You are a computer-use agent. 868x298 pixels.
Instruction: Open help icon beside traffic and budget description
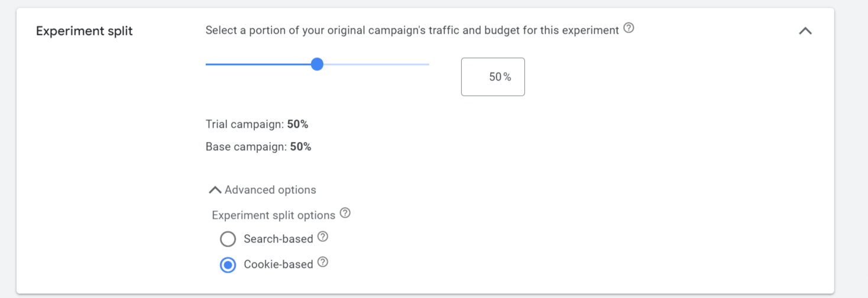click(629, 28)
